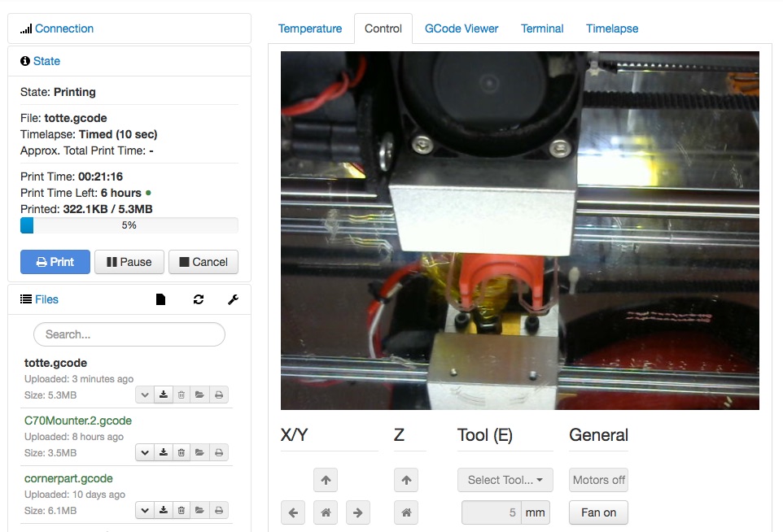Click the Files list icon

click(26, 299)
